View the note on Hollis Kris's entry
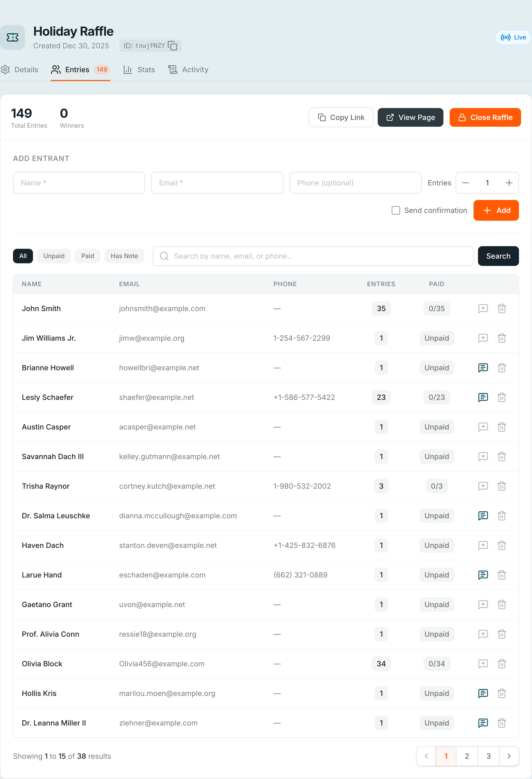Image resolution: width=532 pixels, height=779 pixels. 483,693
